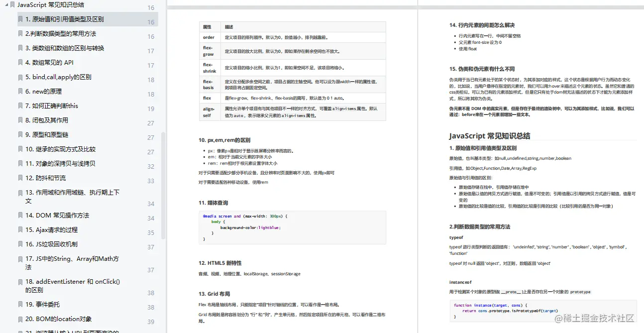Click page number 33 beside 防抖和节流

[151, 181]
